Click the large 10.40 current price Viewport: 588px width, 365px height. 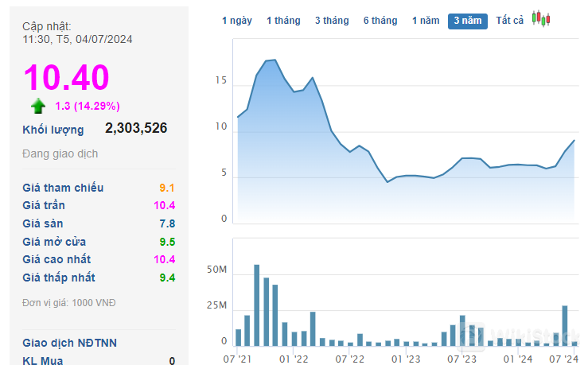[x=66, y=77]
